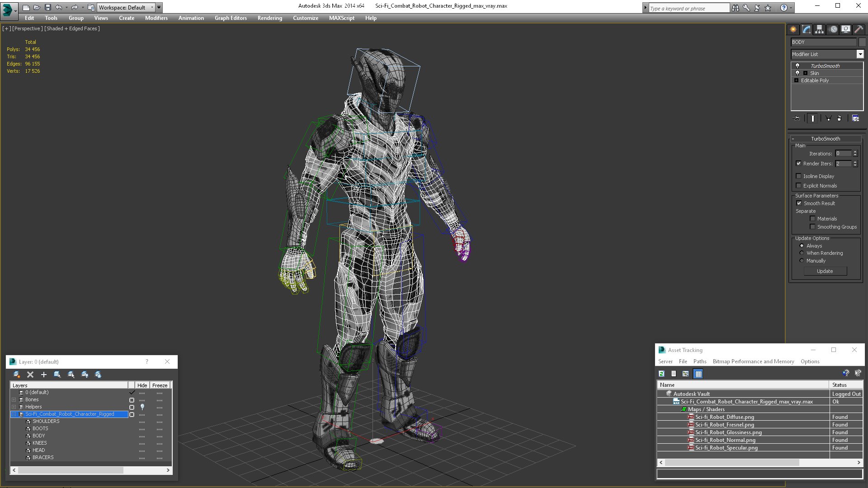Click the Update button
The image size is (868, 488).
pos(825,271)
